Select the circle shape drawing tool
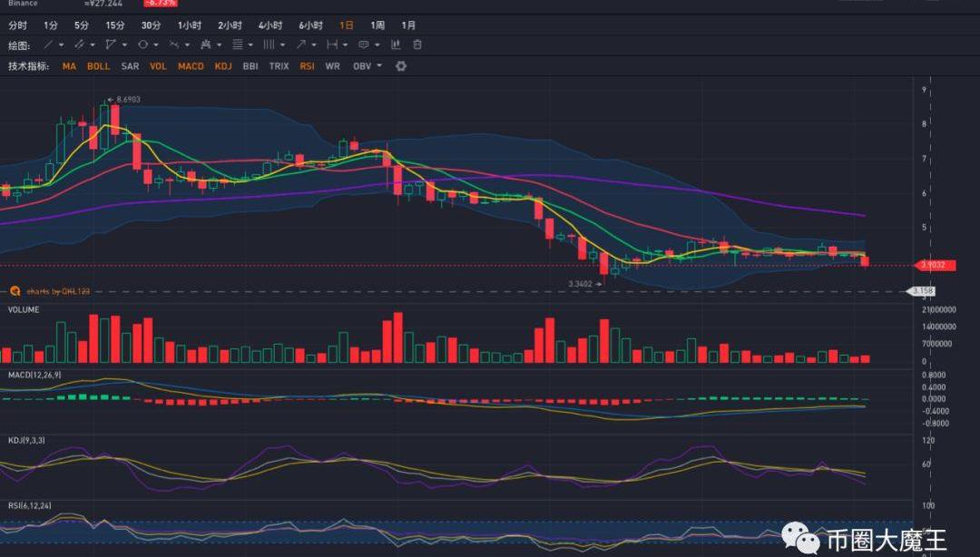 142,44
